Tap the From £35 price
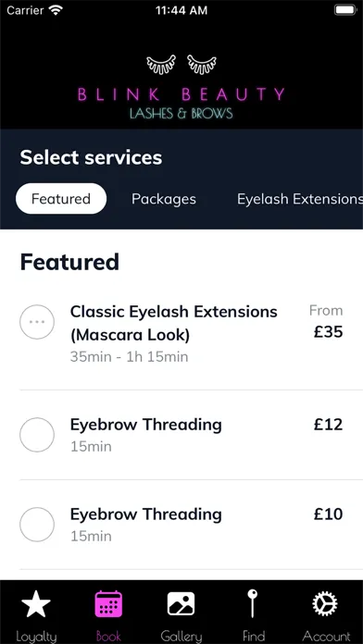The height and width of the screenshot is (644, 363). pos(326,322)
